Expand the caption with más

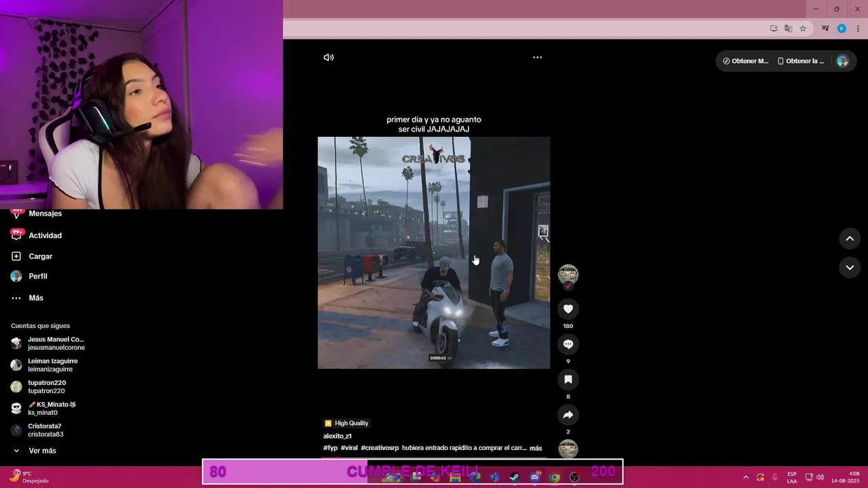536,448
